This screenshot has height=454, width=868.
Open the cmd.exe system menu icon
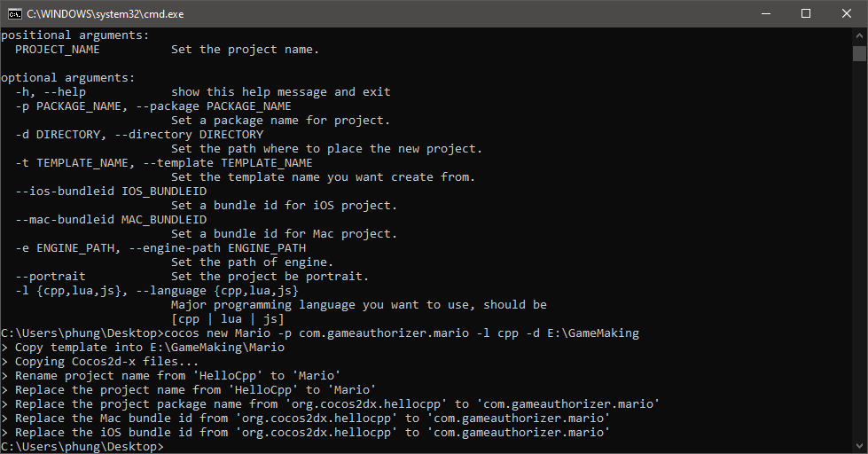tap(15, 14)
